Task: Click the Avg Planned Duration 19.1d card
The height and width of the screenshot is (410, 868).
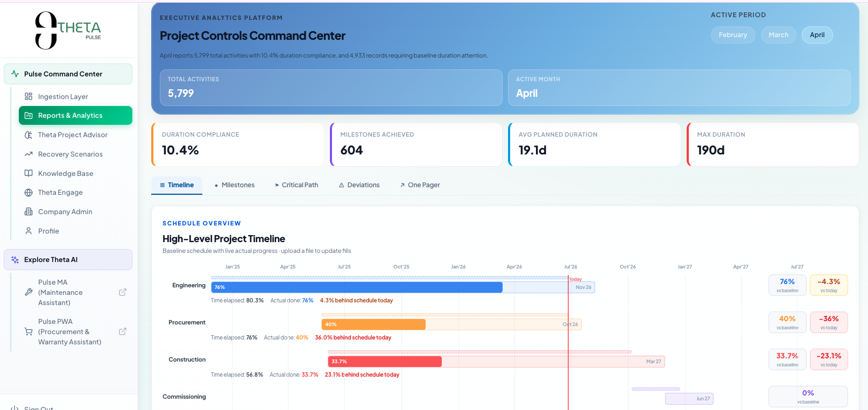Action: point(595,145)
